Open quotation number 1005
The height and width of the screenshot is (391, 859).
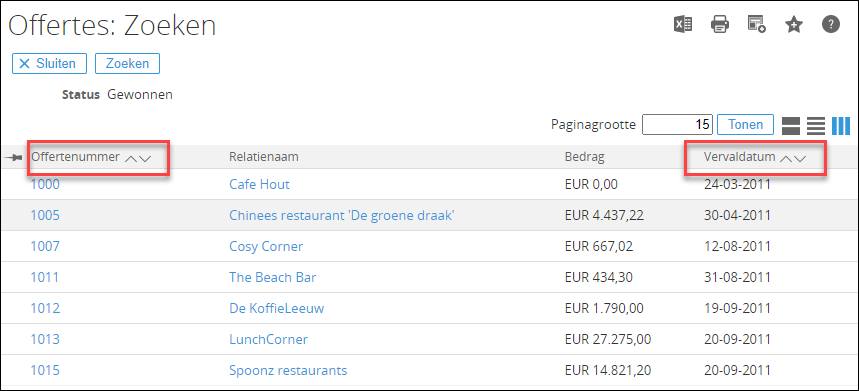tap(45, 215)
